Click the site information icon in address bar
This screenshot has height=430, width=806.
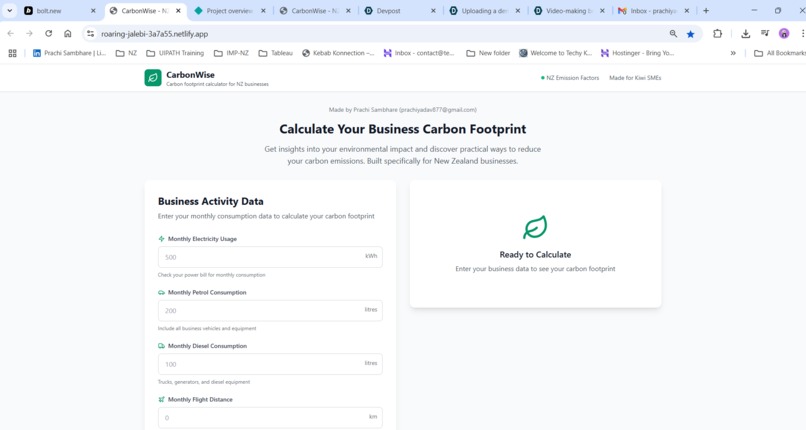90,33
